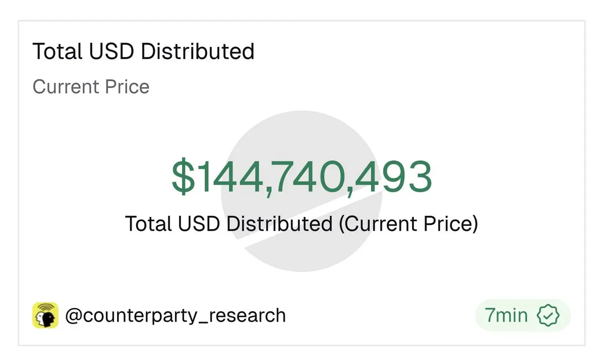Click (Current Price) in the center caption
Viewport: 605px width, 364px height.
408,224
